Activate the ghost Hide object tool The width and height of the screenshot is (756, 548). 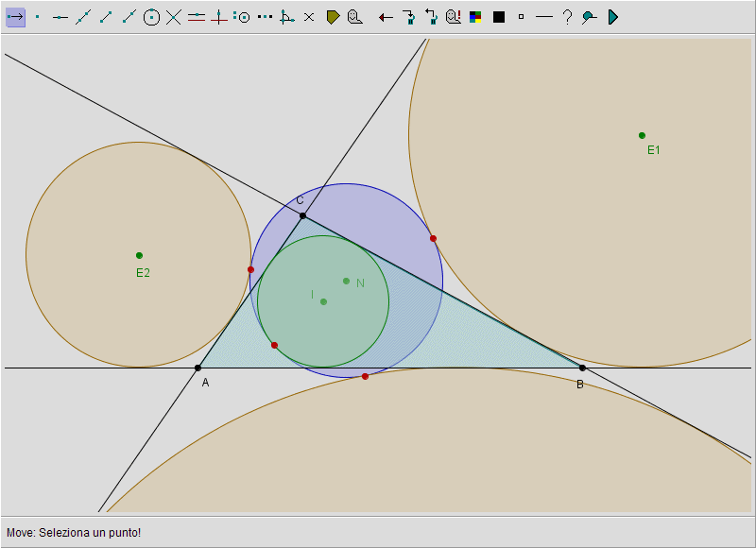coord(355,17)
